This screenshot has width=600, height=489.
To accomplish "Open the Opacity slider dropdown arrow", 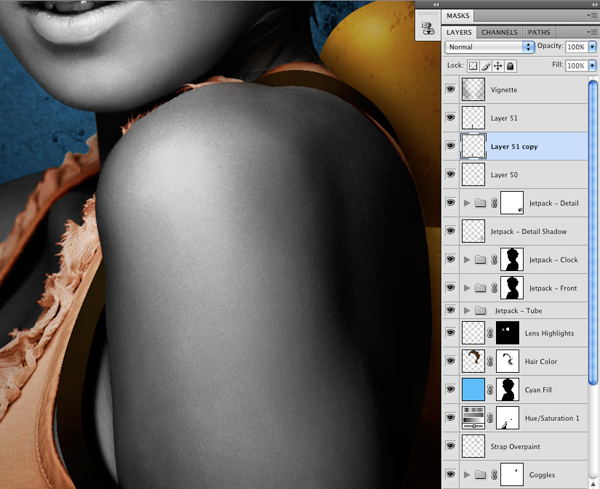I will 592,47.
